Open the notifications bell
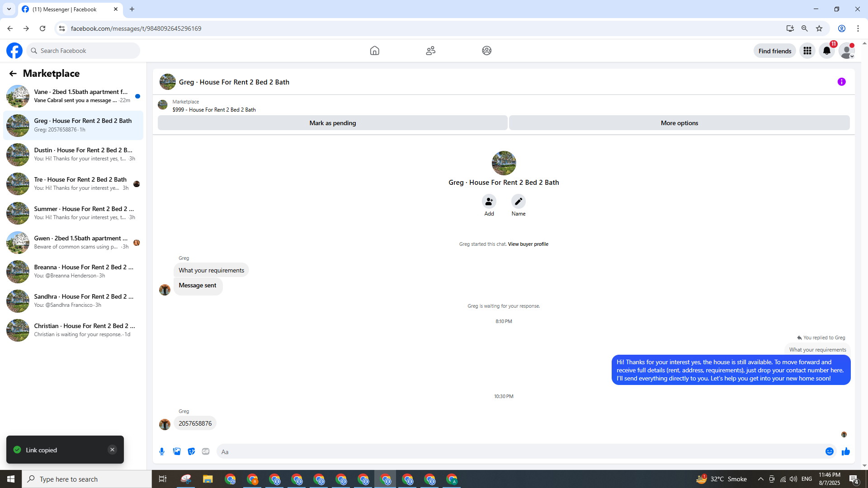 coord(827,51)
